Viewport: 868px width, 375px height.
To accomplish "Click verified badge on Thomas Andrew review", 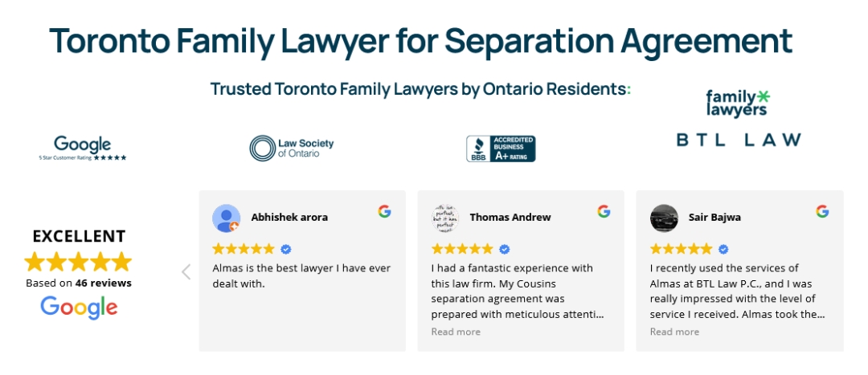I will 505,249.
